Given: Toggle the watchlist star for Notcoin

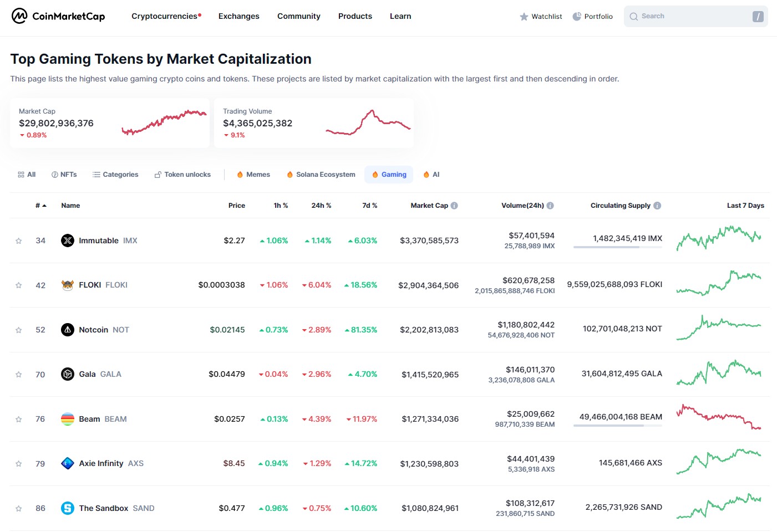Looking at the screenshot, I should click(x=19, y=330).
